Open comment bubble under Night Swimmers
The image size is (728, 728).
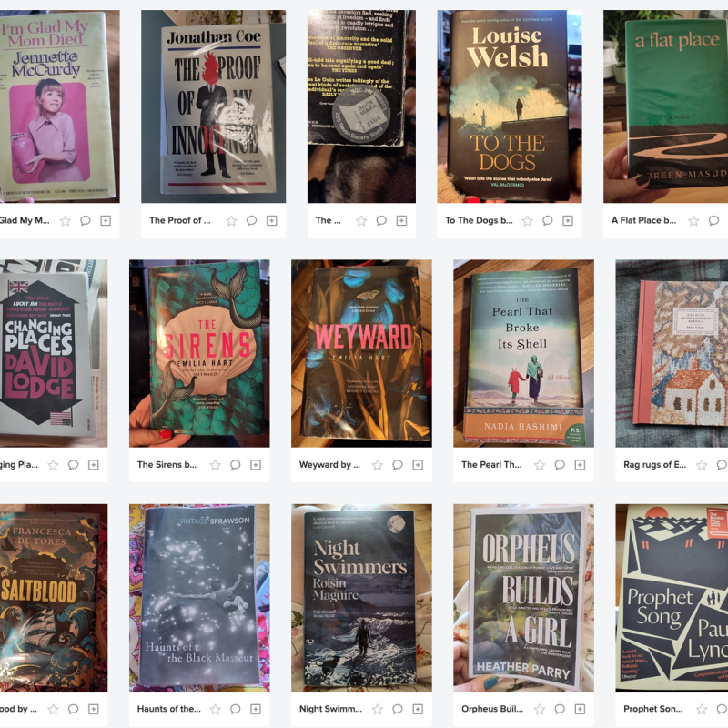[398, 709]
